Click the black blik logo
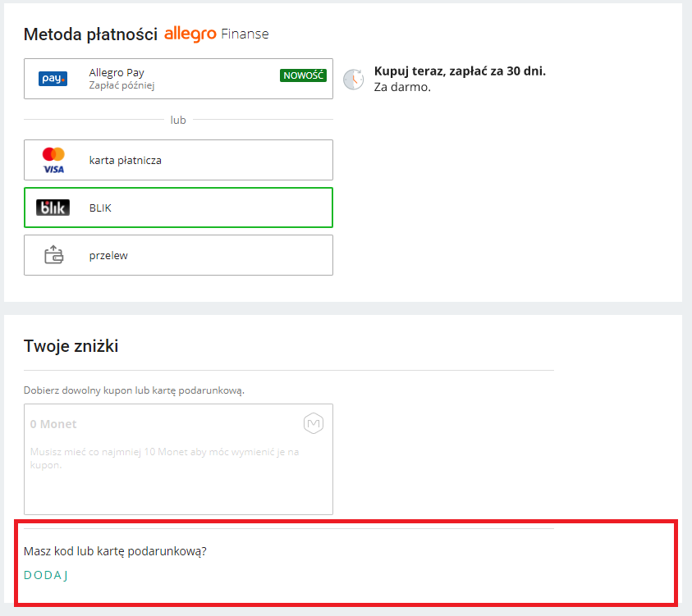The image size is (692, 616). (x=53, y=208)
